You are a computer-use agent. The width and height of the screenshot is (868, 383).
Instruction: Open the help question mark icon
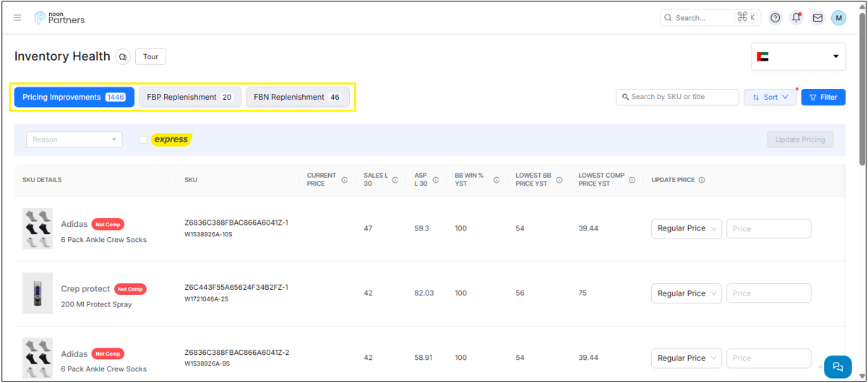(775, 18)
